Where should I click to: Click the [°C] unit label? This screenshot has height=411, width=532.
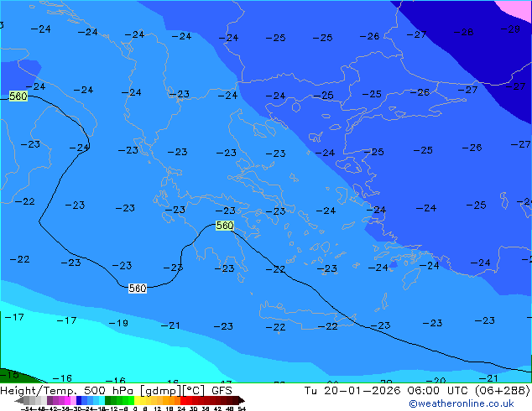[x=194, y=391]
